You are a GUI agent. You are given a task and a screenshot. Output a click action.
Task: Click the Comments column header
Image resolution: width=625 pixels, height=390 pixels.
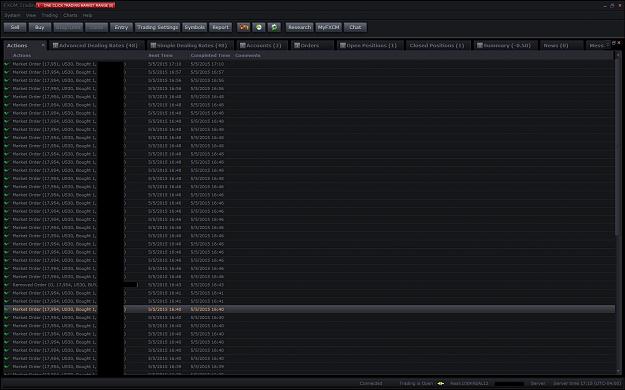point(248,55)
